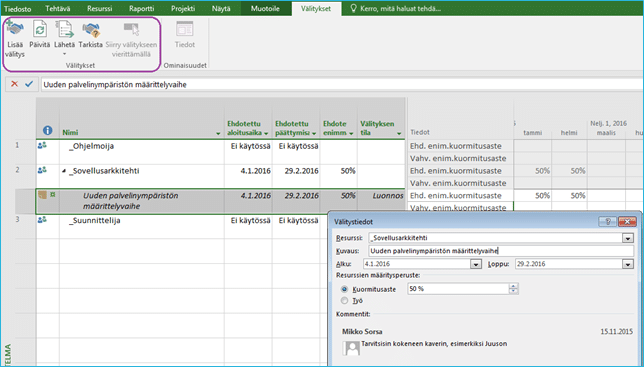Click tammi month column header

point(532,133)
